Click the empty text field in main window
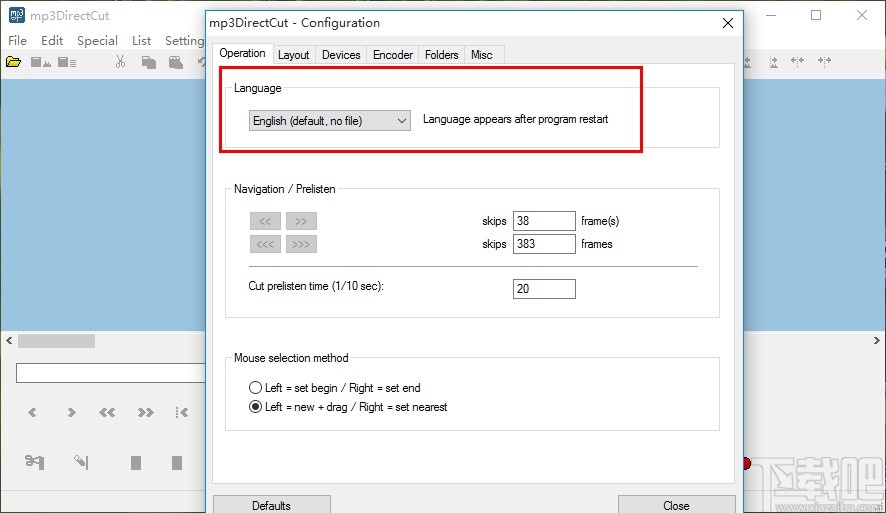Screen dimensions: 886x513 [x=111, y=373]
